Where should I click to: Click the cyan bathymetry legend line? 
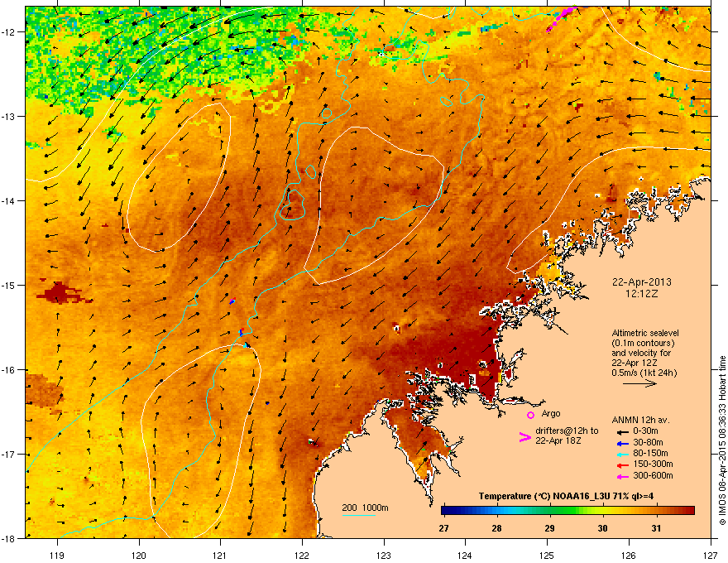coord(358,515)
